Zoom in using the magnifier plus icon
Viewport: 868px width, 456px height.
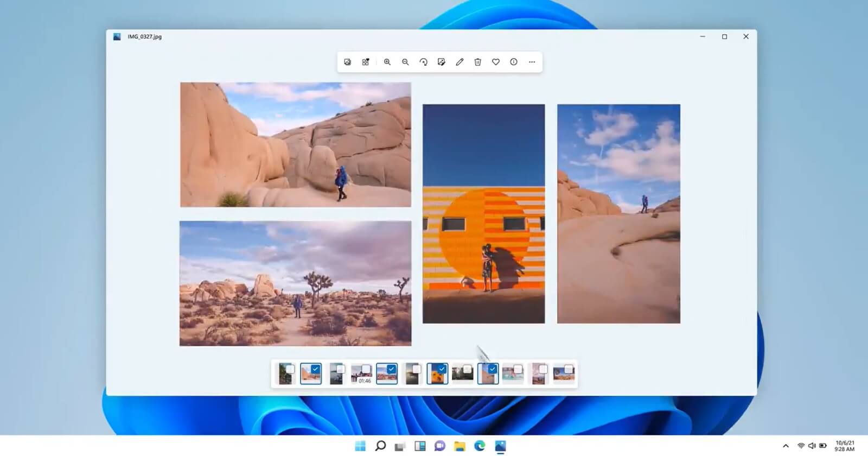click(x=387, y=62)
